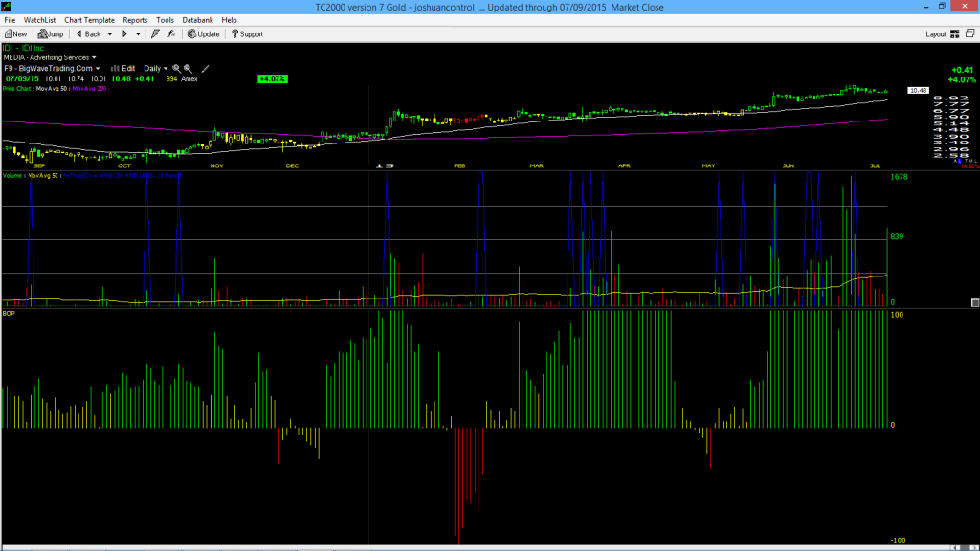Click the BOP indicator label
The height and width of the screenshot is (551, 980).
point(9,313)
